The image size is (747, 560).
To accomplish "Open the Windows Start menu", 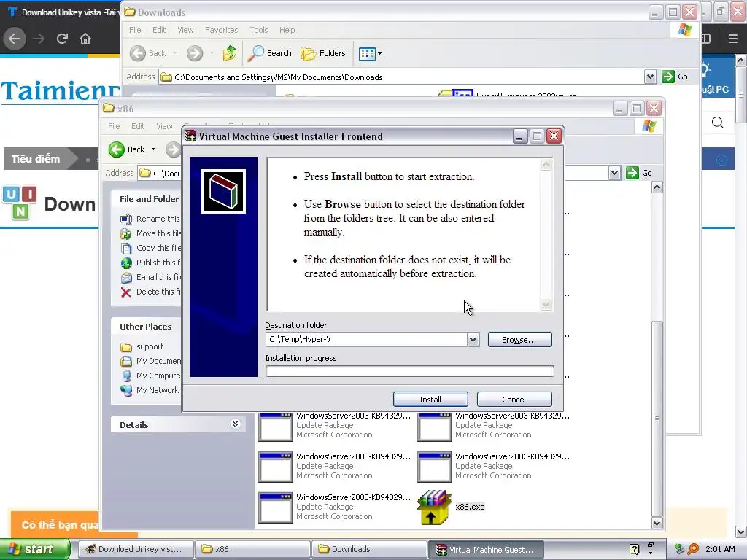I will click(35, 549).
